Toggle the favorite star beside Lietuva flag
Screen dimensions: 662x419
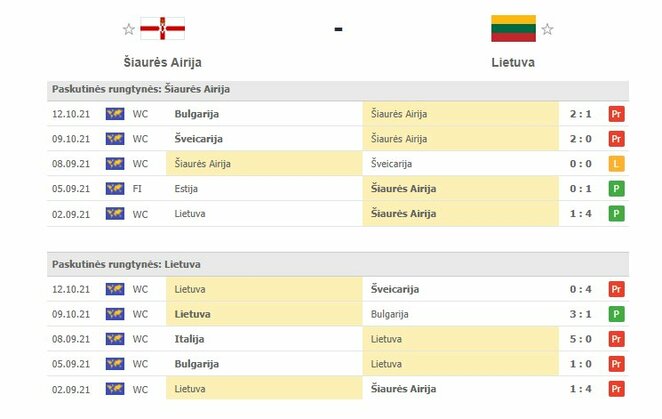coord(547,29)
